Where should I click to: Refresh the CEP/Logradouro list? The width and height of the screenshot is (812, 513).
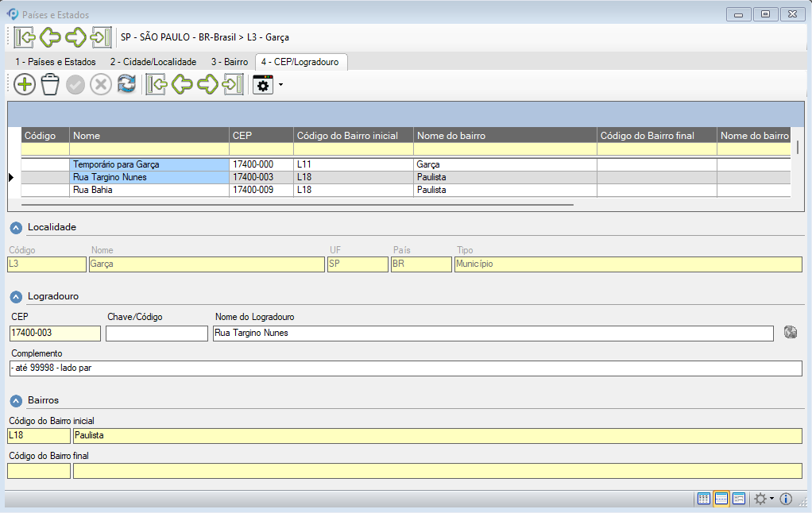[126, 85]
